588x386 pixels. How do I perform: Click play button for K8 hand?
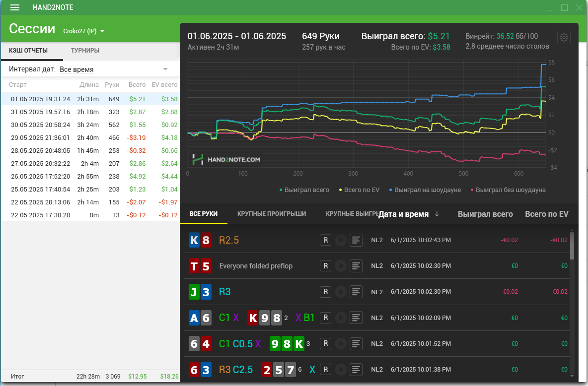click(x=341, y=240)
